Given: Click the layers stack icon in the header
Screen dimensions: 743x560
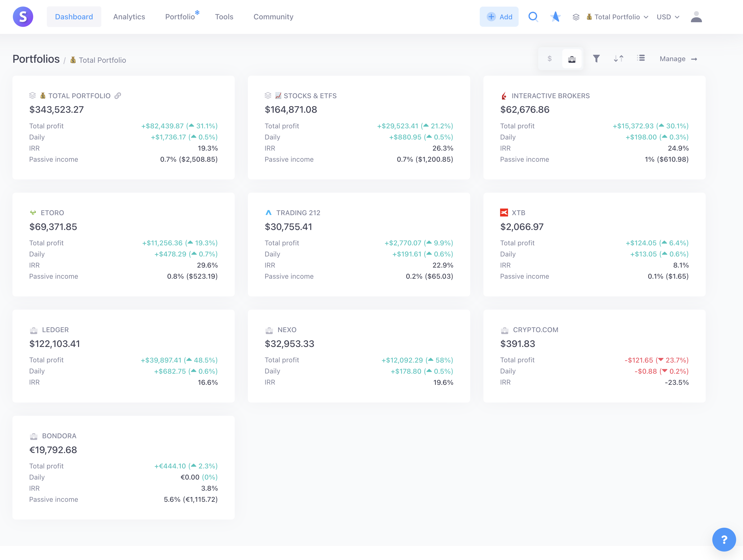Looking at the screenshot, I should (576, 17).
